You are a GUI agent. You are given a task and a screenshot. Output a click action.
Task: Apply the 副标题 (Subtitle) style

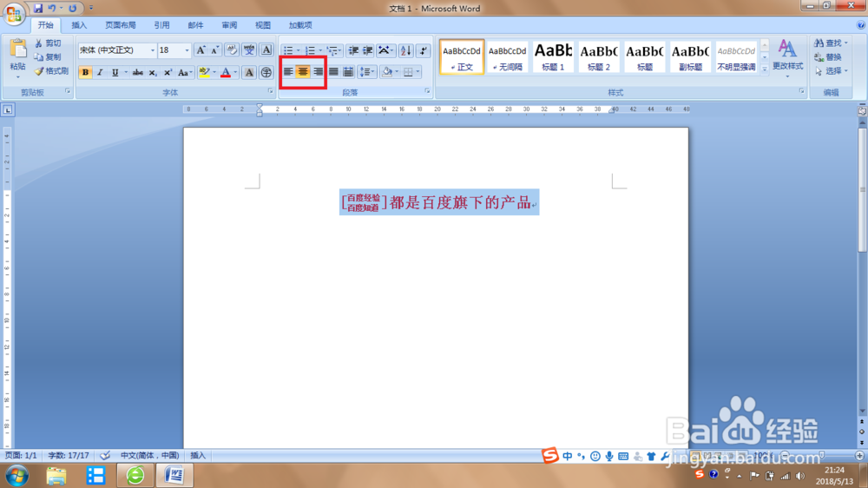[690, 56]
